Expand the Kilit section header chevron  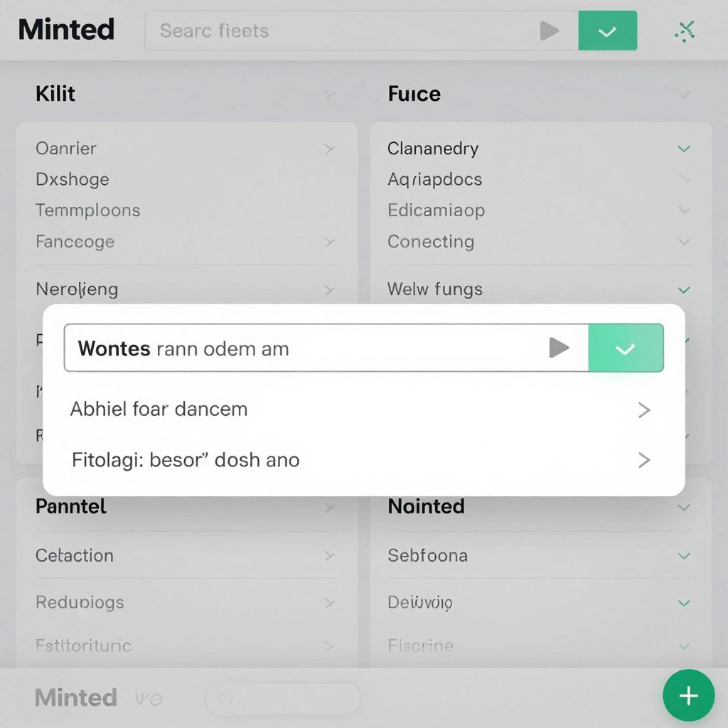click(x=329, y=94)
